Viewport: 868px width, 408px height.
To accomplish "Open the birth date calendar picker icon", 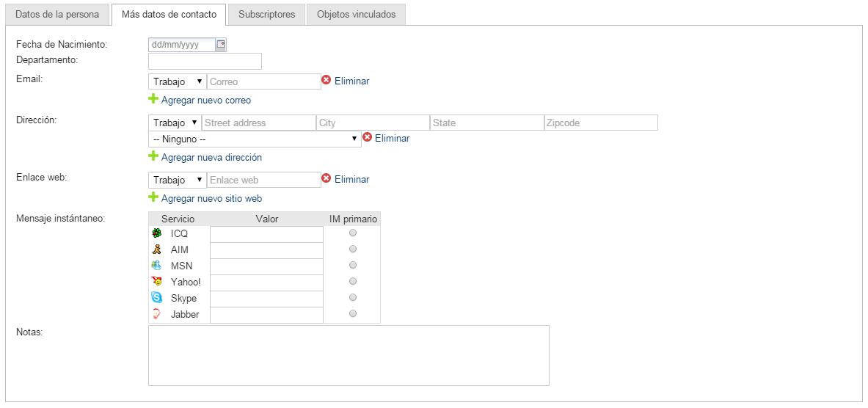I will point(221,45).
